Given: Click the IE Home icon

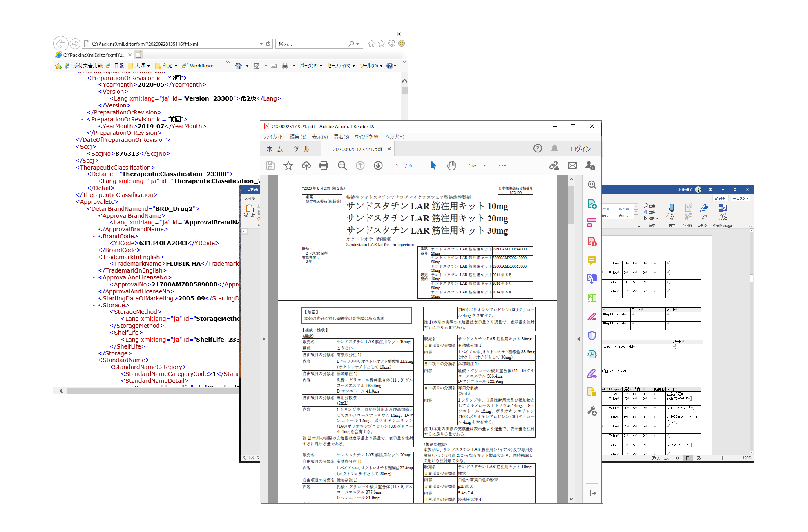Looking at the screenshot, I should tap(372, 44).
